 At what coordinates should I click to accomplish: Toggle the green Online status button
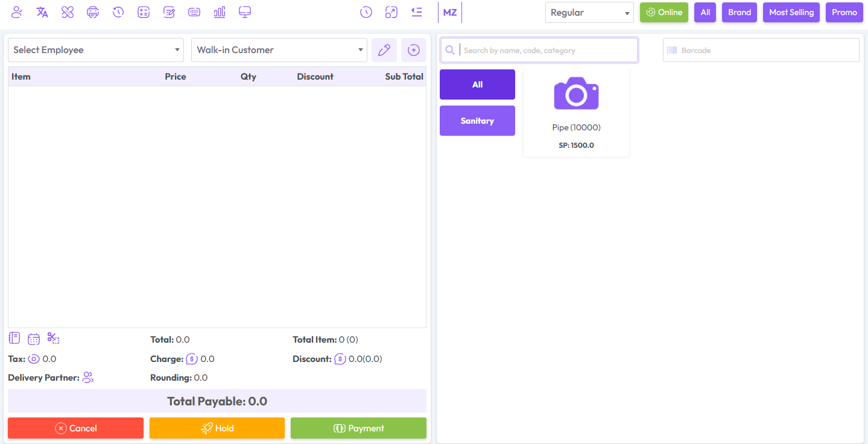[x=664, y=13]
